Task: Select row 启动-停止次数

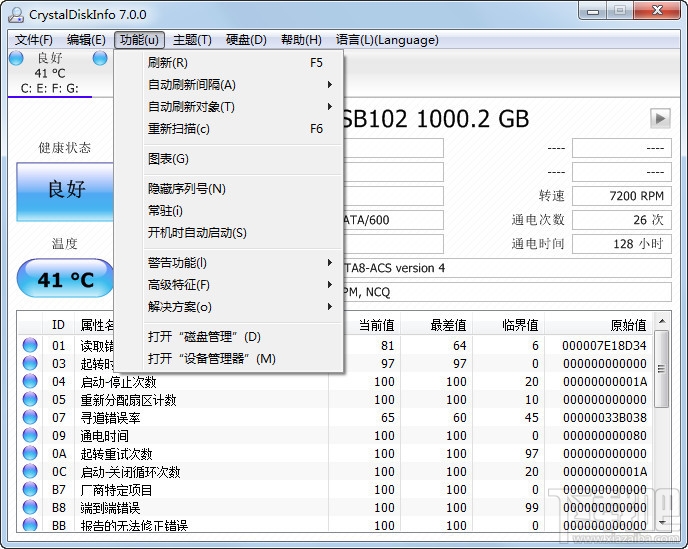Action: [x=335, y=381]
